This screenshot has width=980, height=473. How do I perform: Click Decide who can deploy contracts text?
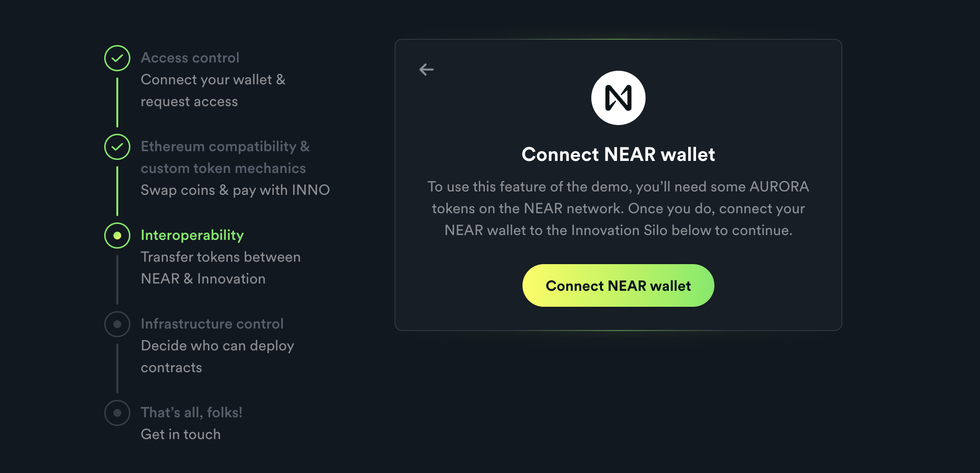(217, 356)
